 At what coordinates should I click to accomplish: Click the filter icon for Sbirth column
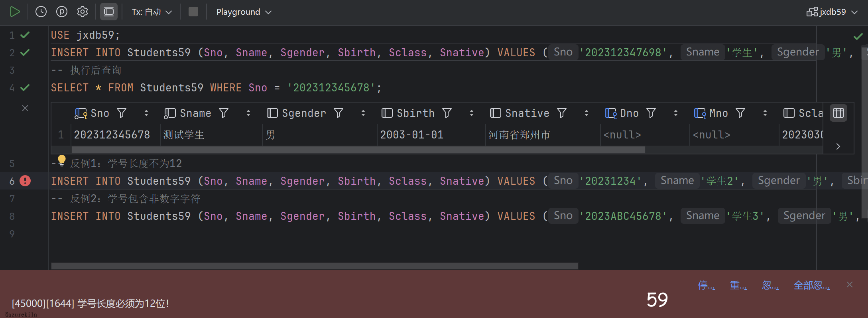click(x=447, y=113)
